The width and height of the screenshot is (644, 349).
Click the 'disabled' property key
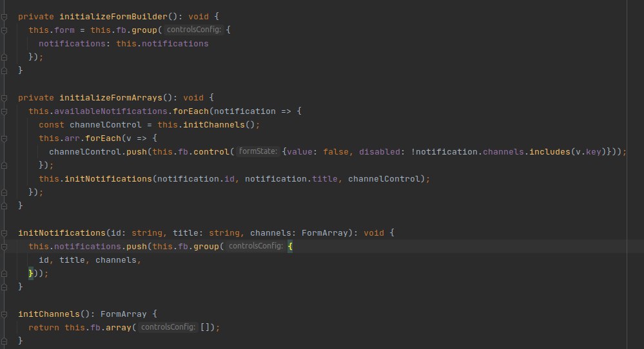[380, 152]
